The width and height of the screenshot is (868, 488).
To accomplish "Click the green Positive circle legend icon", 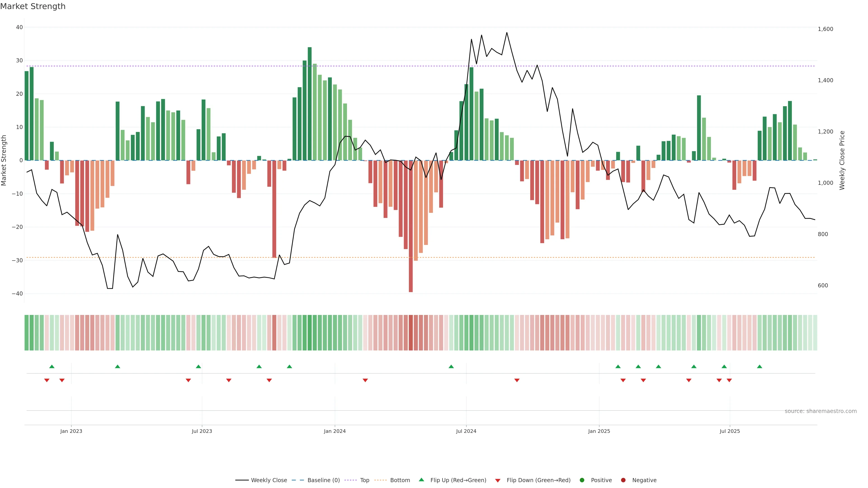I will (582, 480).
